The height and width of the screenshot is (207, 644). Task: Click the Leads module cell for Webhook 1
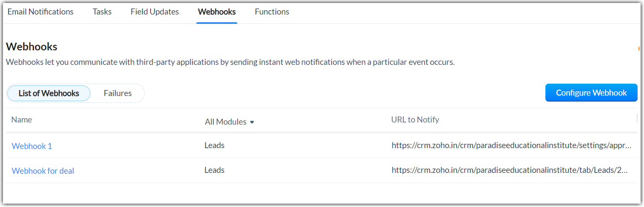pyautogui.click(x=214, y=146)
